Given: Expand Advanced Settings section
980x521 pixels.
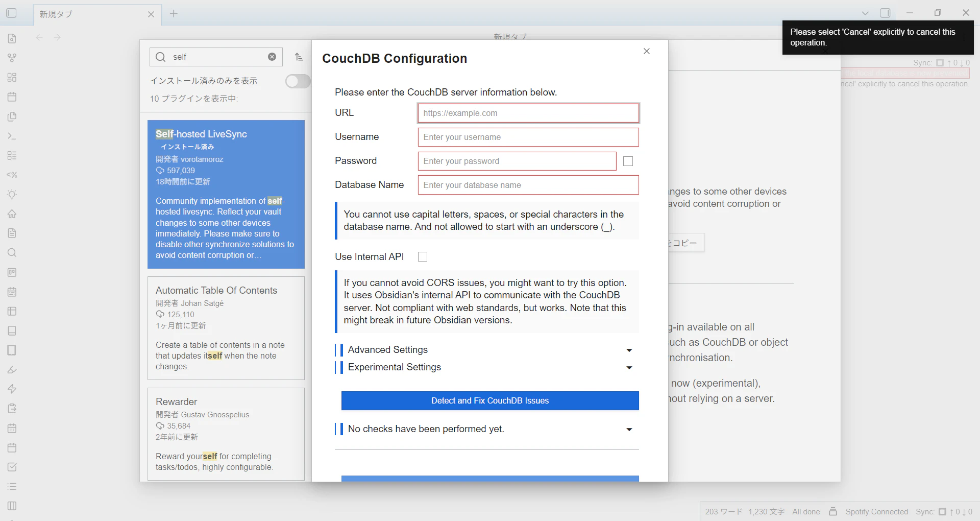Looking at the screenshot, I should pyautogui.click(x=487, y=350).
